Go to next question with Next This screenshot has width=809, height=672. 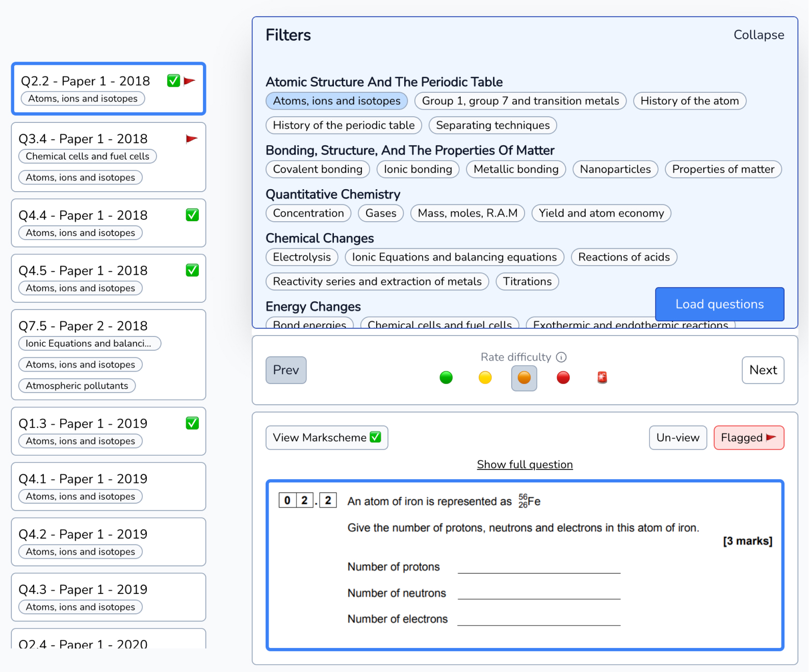coord(763,370)
